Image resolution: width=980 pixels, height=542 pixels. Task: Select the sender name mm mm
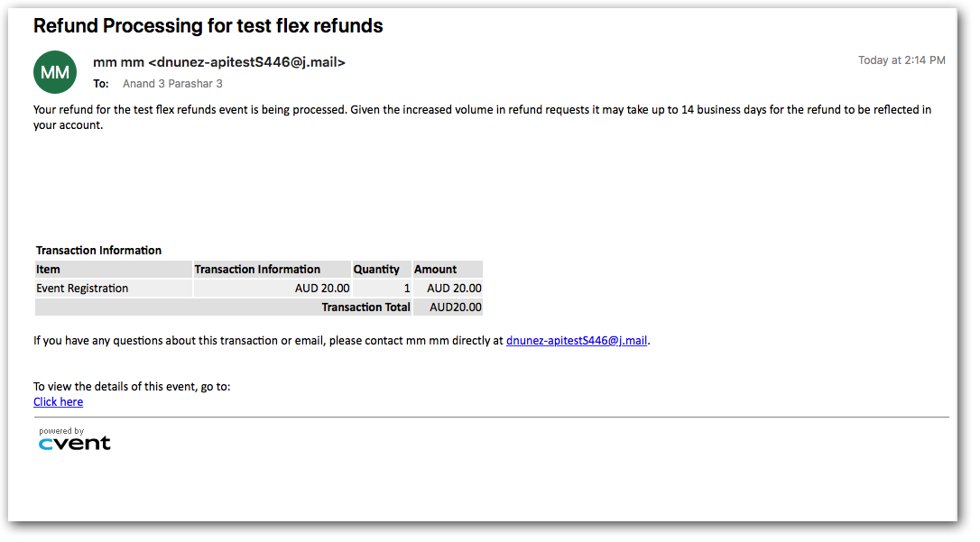click(117, 62)
